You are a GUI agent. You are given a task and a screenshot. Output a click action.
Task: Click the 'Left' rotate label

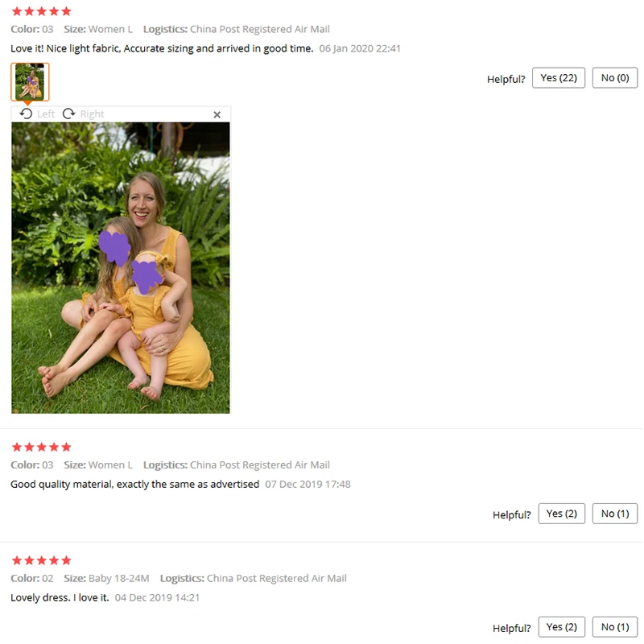[x=46, y=114]
